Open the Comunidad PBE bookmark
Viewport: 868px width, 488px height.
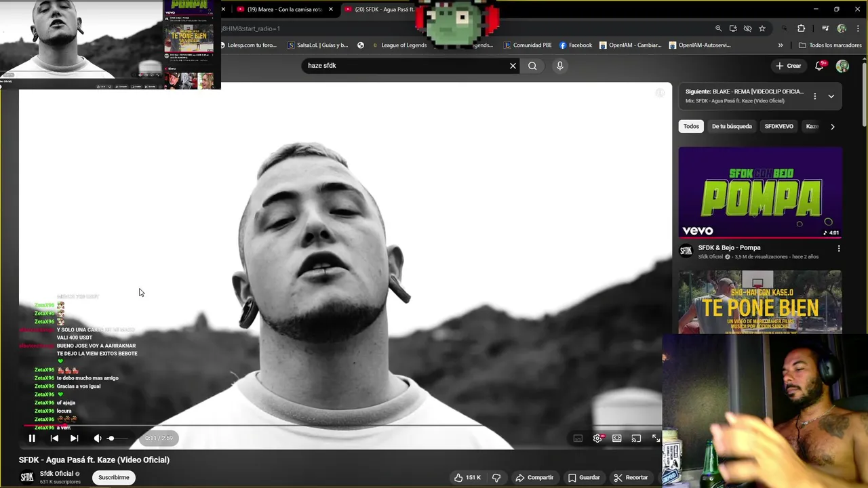[x=528, y=45]
